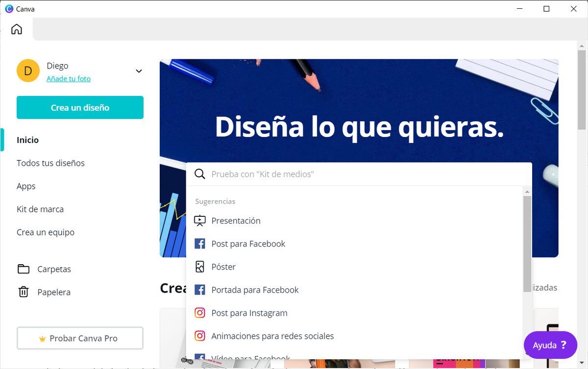
Task: Click the Papelera trash icon
Action: point(24,292)
